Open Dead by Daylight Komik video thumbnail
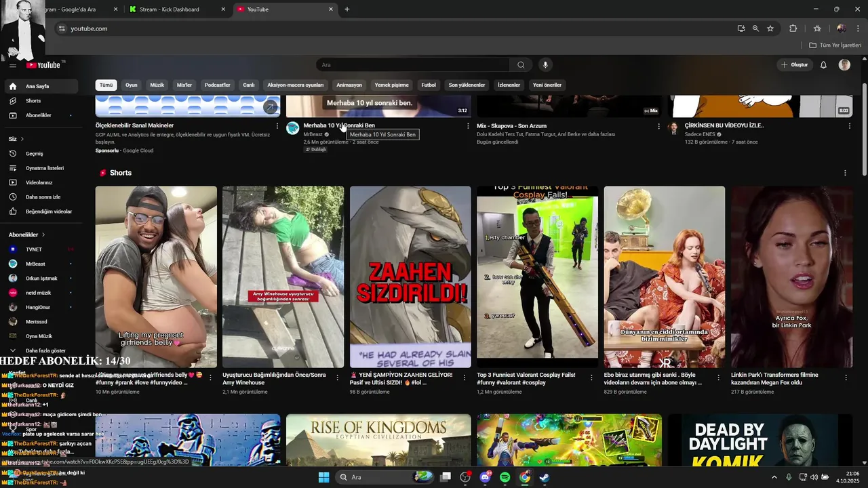Viewport: 868px width, 488px height. [760, 440]
